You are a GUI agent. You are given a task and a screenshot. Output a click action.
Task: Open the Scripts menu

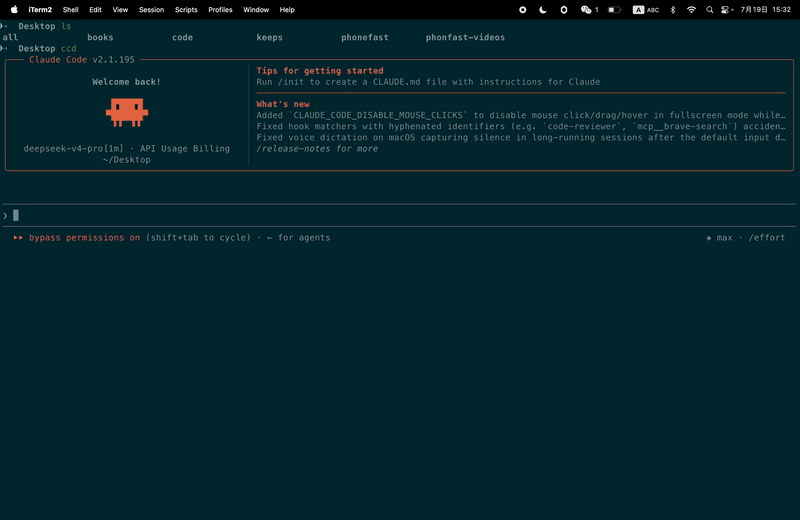186,10
